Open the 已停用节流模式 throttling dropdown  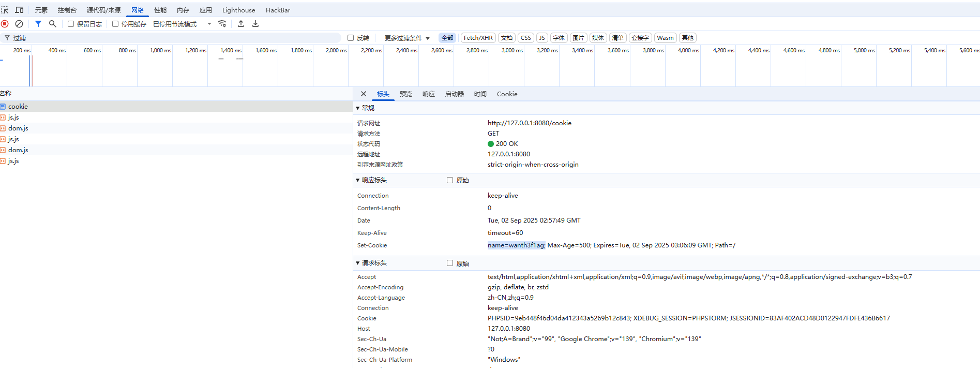[x=182, y=24]
